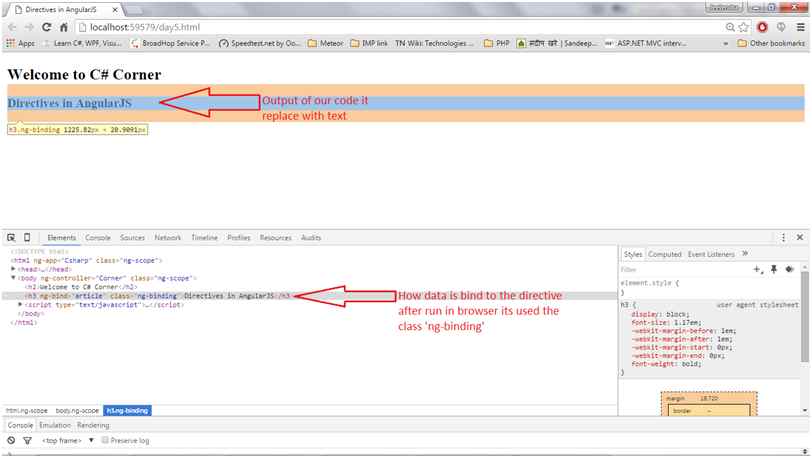Bookmark this page with the star icon
812x458 pixels.
(744, 27)
